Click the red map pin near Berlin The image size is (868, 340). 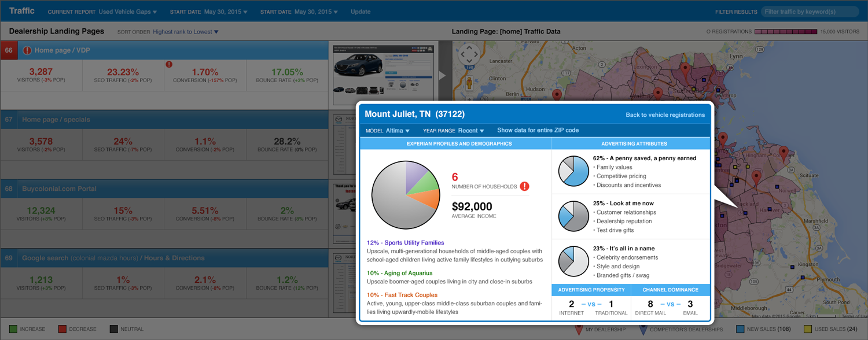[557, 96]
